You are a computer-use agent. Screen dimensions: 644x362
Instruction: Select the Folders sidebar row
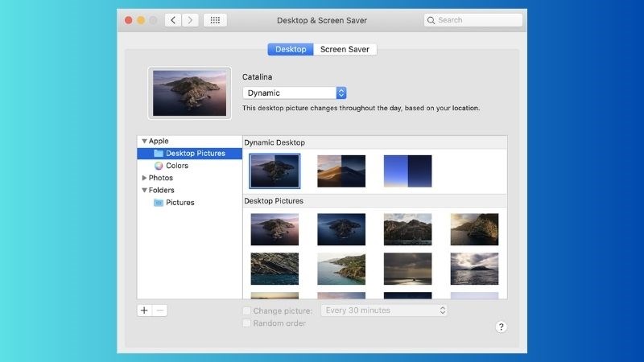190,190
